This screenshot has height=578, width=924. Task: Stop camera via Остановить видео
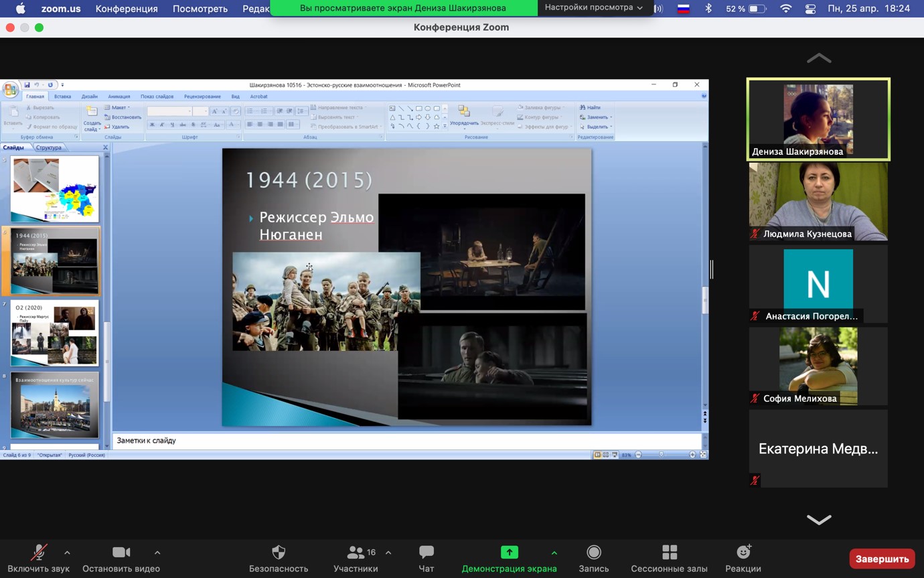pos(121,559)
